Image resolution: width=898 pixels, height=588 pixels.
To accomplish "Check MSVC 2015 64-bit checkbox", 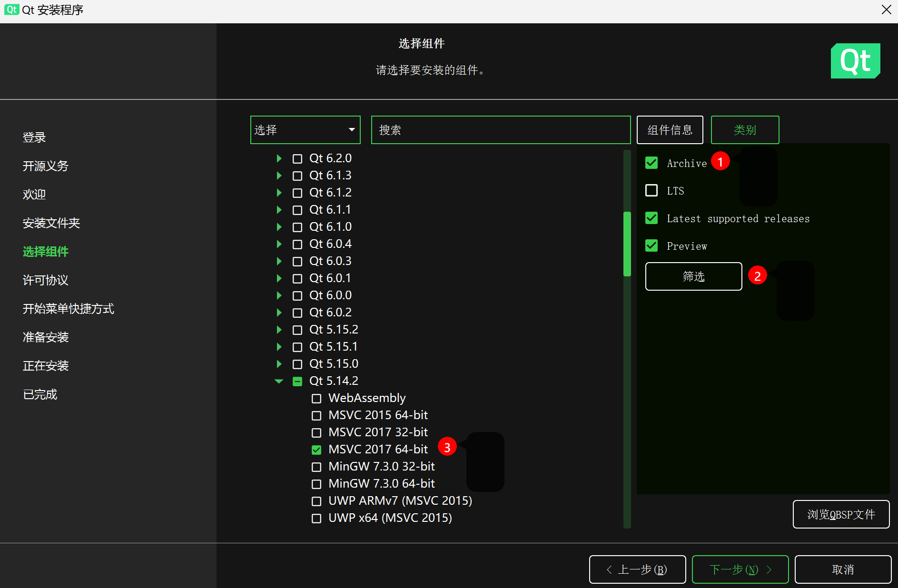I will [316, 415].
